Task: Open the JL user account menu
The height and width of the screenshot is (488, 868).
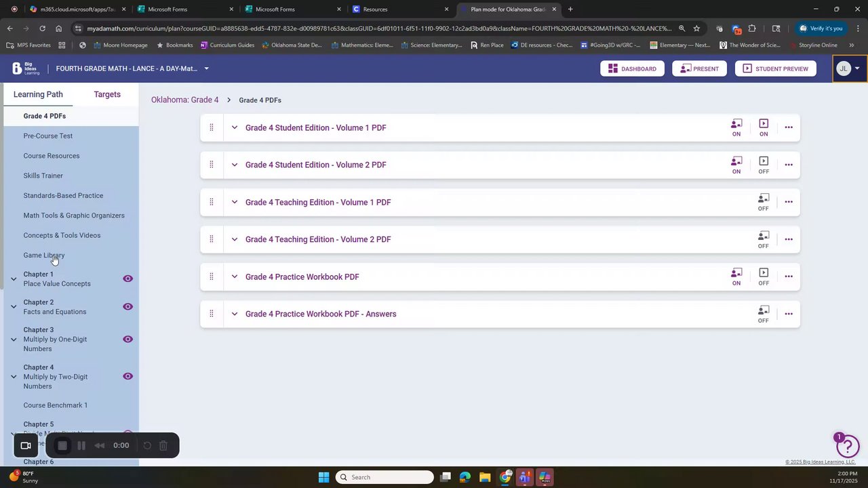Action: tap(850, 68)
